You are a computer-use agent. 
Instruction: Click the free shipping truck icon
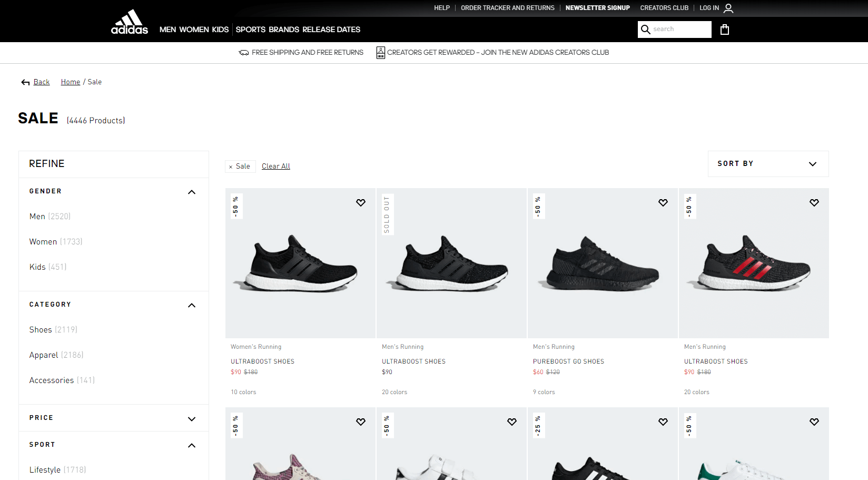tap(244, 53)
